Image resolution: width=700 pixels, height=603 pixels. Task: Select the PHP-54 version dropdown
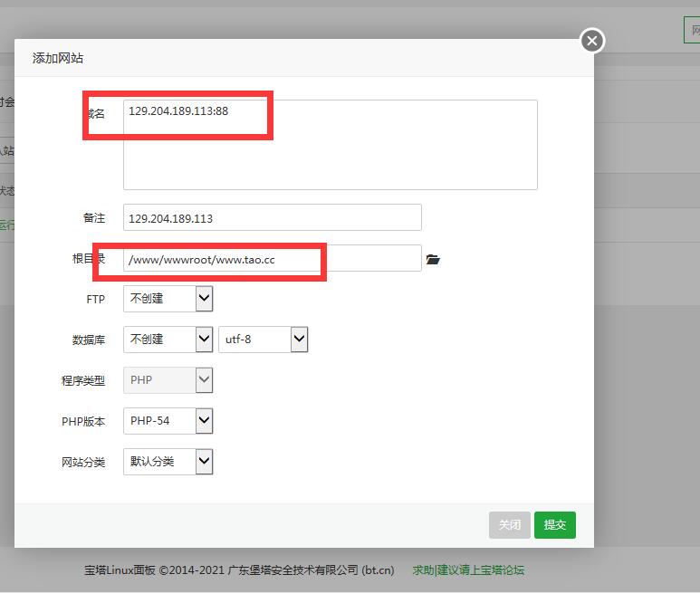click(168, 421)
